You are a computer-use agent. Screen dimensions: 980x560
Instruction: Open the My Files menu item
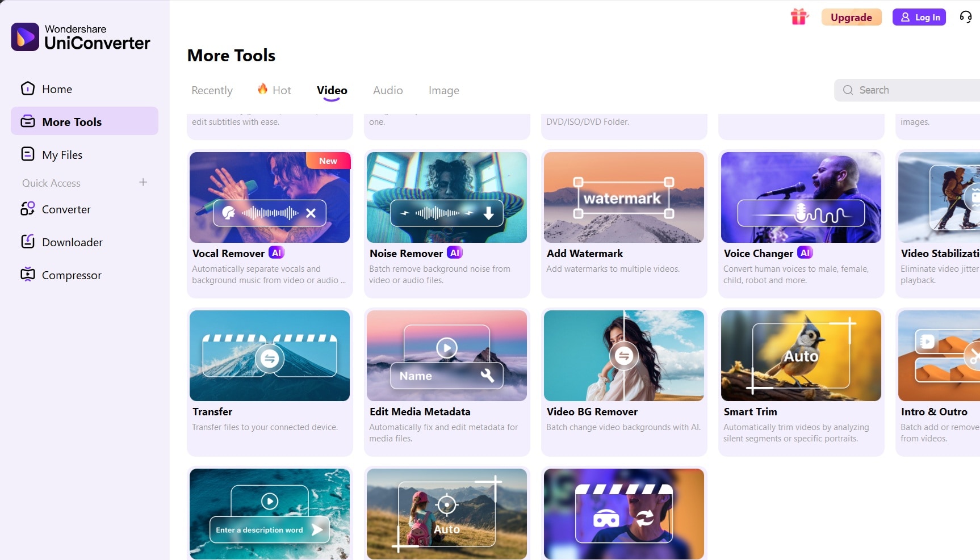85,154
